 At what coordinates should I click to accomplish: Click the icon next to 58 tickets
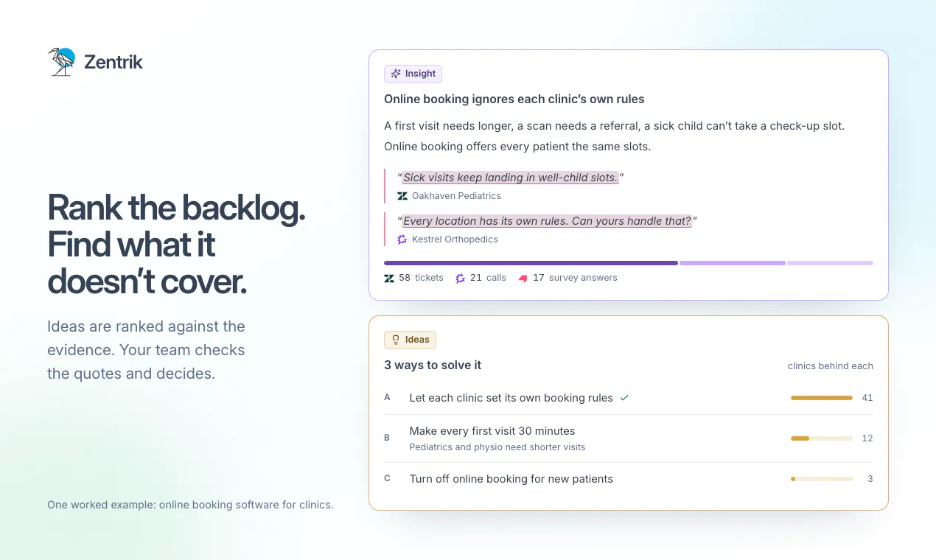pyautogui.click(x=389, y=278)
